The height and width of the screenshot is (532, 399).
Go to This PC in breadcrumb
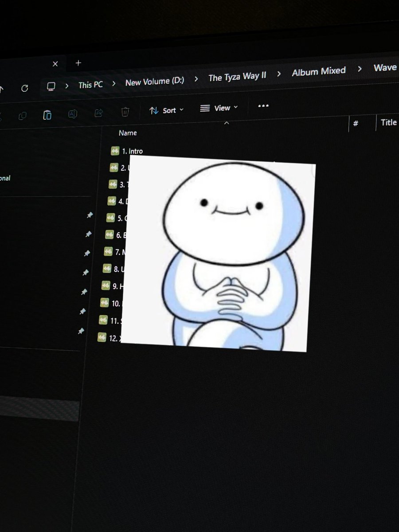pos(90,84)
